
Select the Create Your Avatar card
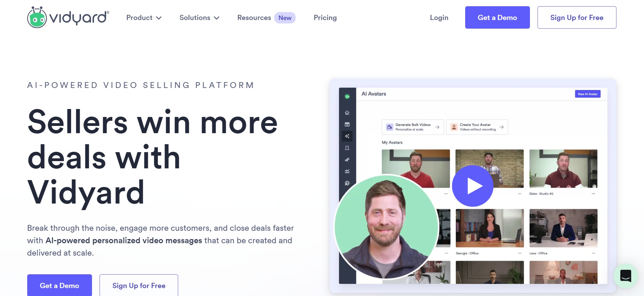pos(477,127)
